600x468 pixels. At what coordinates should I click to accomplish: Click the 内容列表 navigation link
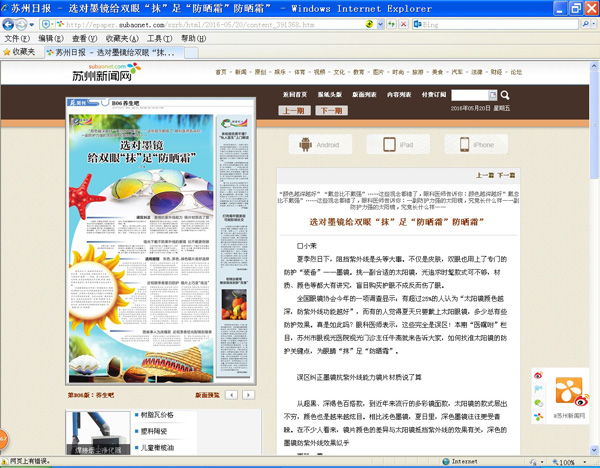coord(399,95)
